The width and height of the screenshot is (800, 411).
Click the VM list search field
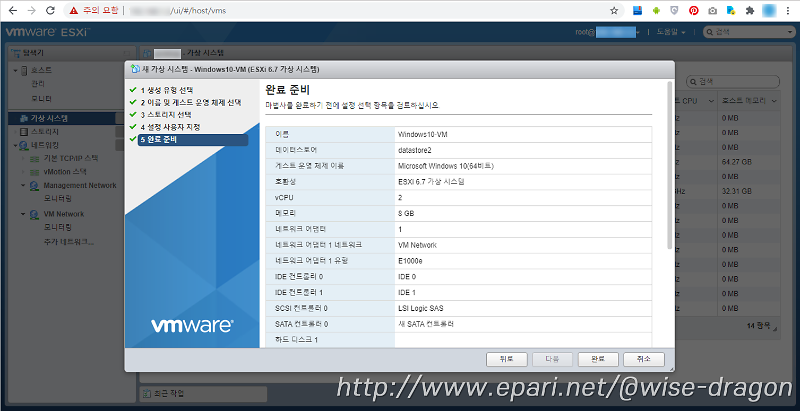[x=733, y=82]
